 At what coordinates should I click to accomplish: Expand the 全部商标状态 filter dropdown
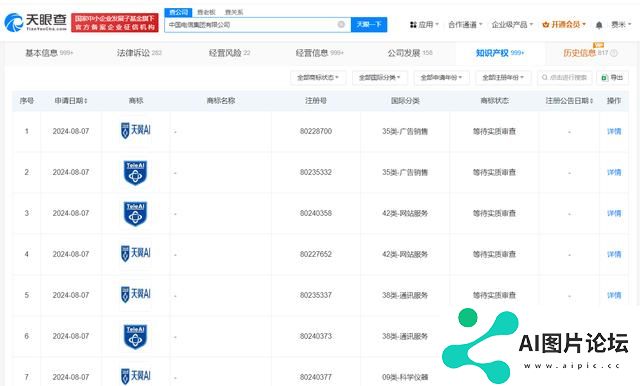click(318, 78)
